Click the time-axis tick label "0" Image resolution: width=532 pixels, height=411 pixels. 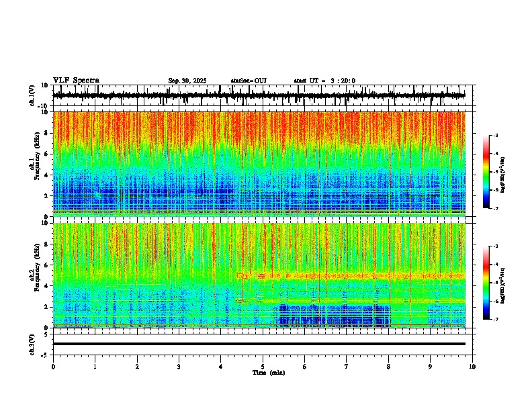53,367
